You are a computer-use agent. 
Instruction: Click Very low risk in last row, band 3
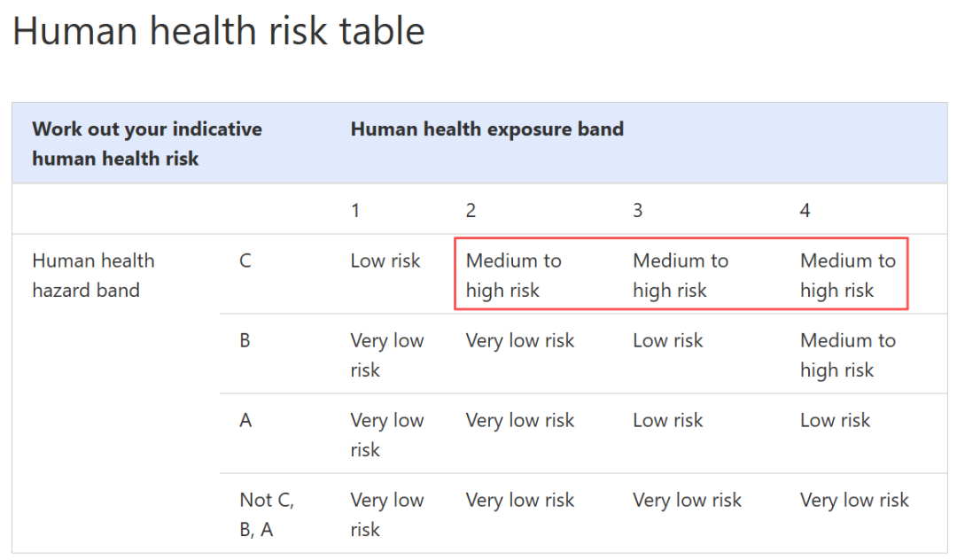tap(688, 501)
